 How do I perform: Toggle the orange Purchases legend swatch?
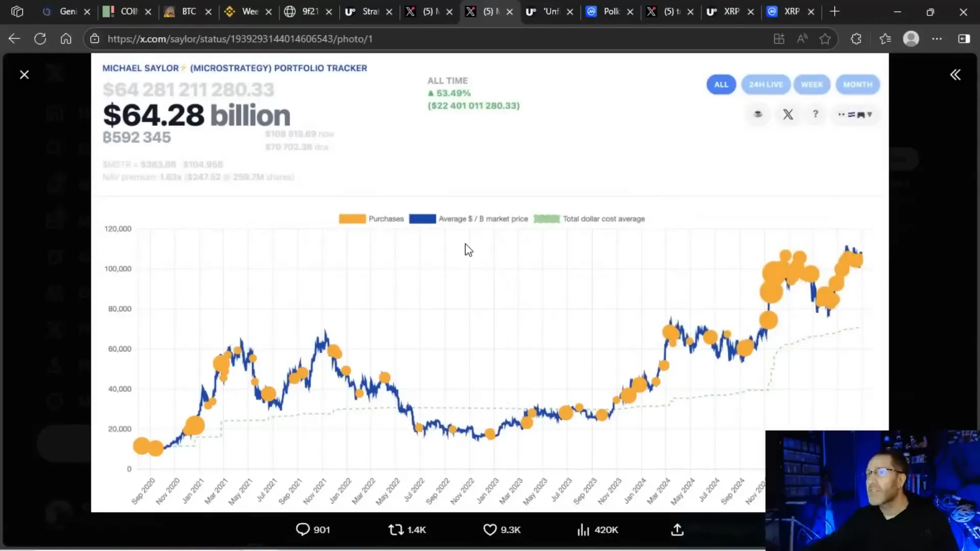click(352, 219)
